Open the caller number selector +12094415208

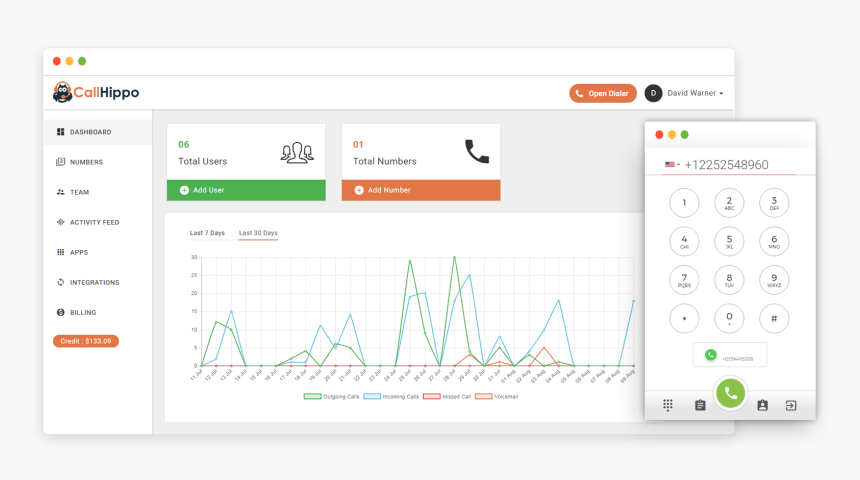[x=729, y=355]
